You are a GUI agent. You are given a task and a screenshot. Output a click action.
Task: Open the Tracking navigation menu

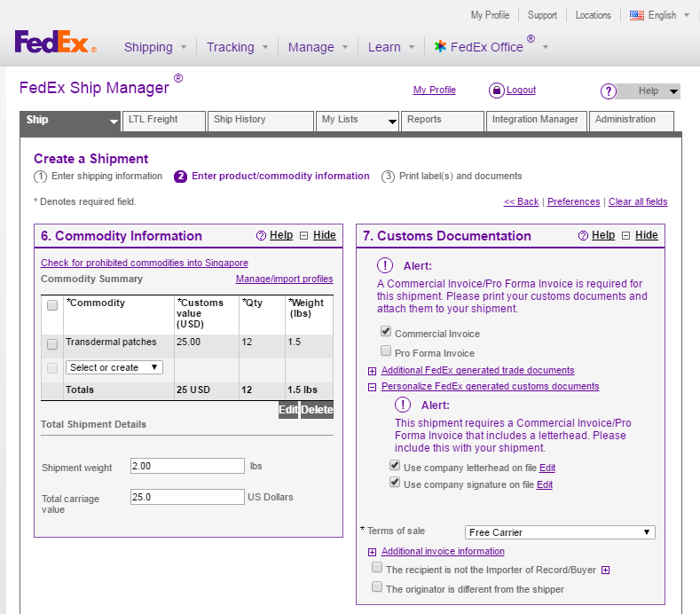click(x=237, y=47)
